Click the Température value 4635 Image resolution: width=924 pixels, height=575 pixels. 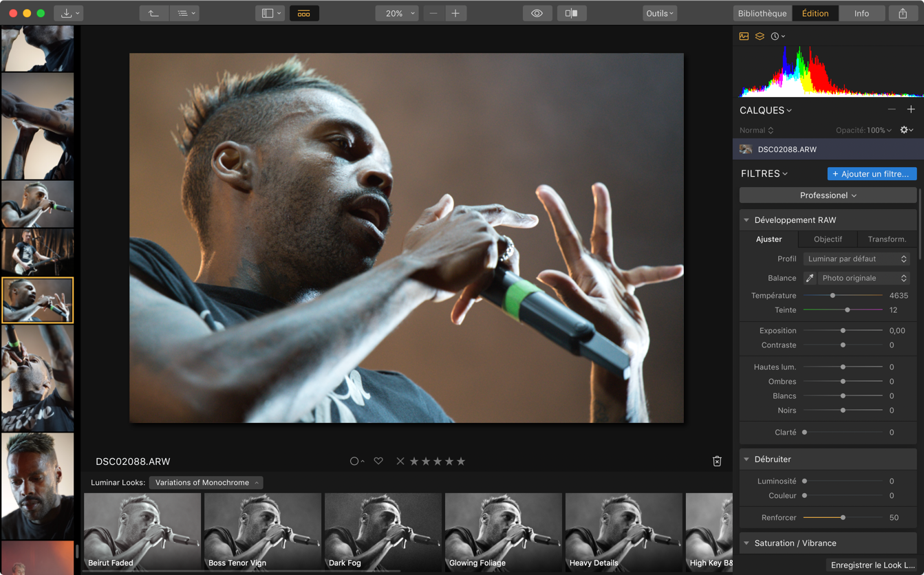pos(899,295)
